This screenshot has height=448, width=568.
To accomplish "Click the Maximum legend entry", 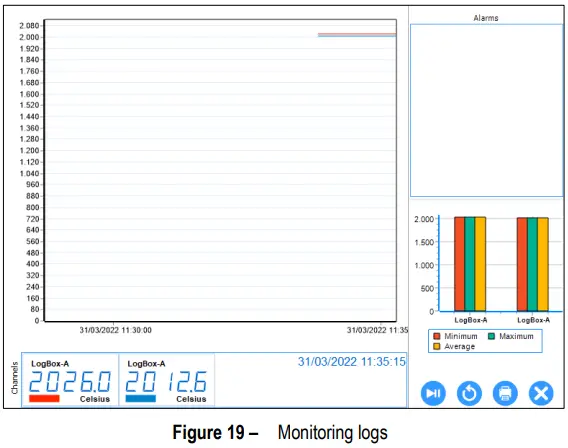I will 511,336.
